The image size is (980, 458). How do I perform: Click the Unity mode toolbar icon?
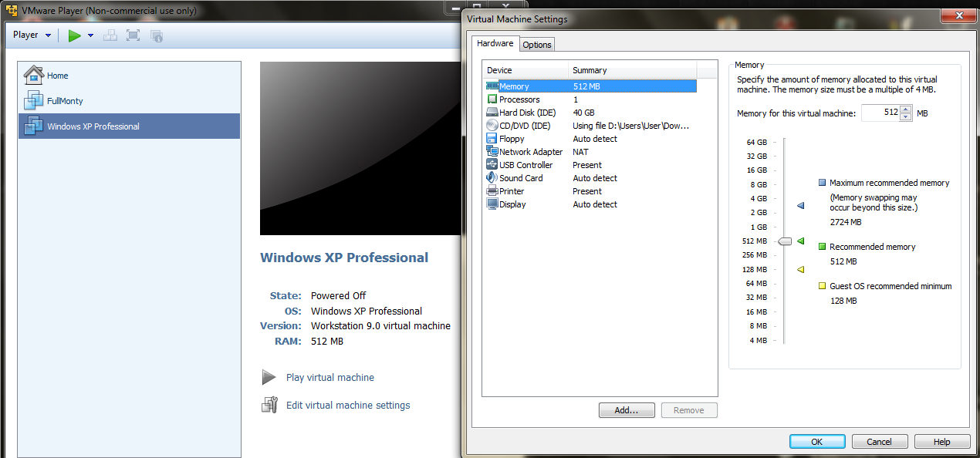[x=156, y=35]
